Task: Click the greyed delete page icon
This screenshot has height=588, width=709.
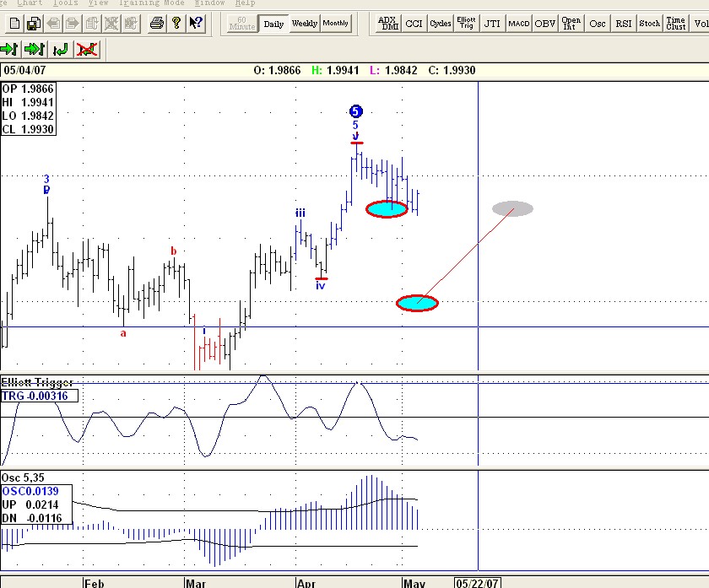Action: 111,23
